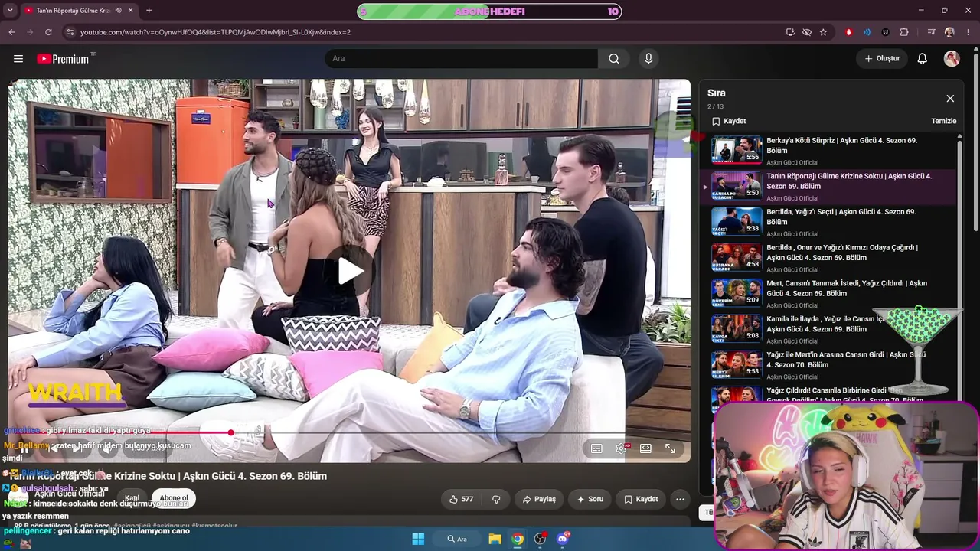Select the Tan'ın Röportajı browser tab
Image resolution: width=980 pixels, height=551 pixels.
click(x=79, y=11)
